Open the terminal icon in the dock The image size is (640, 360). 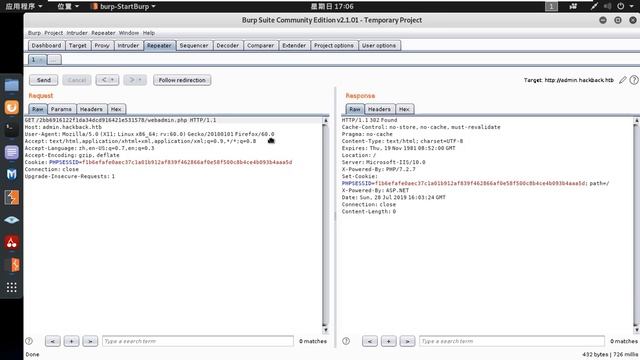[x=11, y=130]
